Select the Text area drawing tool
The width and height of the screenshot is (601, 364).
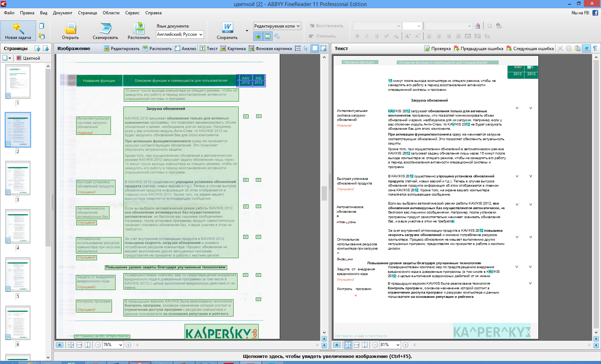(209, 49)
